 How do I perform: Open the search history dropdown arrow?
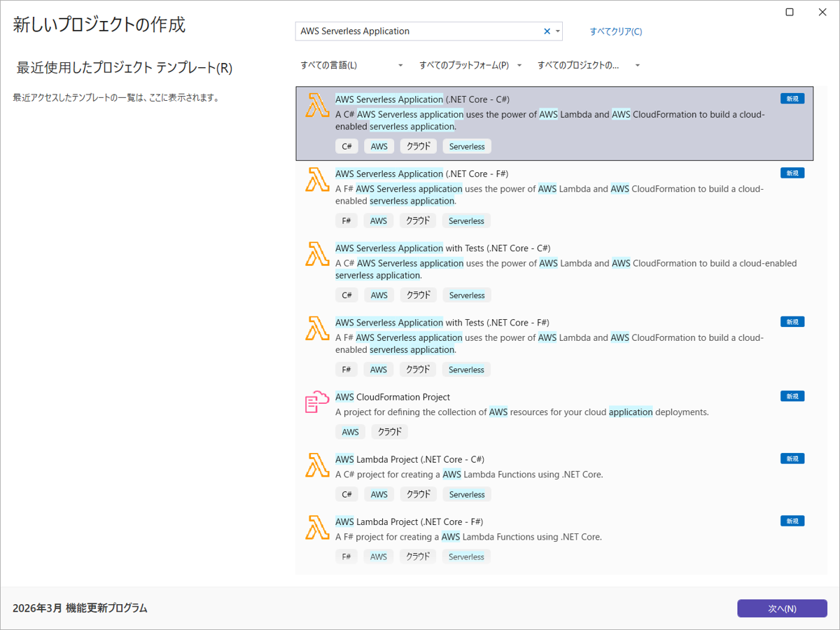(558, 31)
